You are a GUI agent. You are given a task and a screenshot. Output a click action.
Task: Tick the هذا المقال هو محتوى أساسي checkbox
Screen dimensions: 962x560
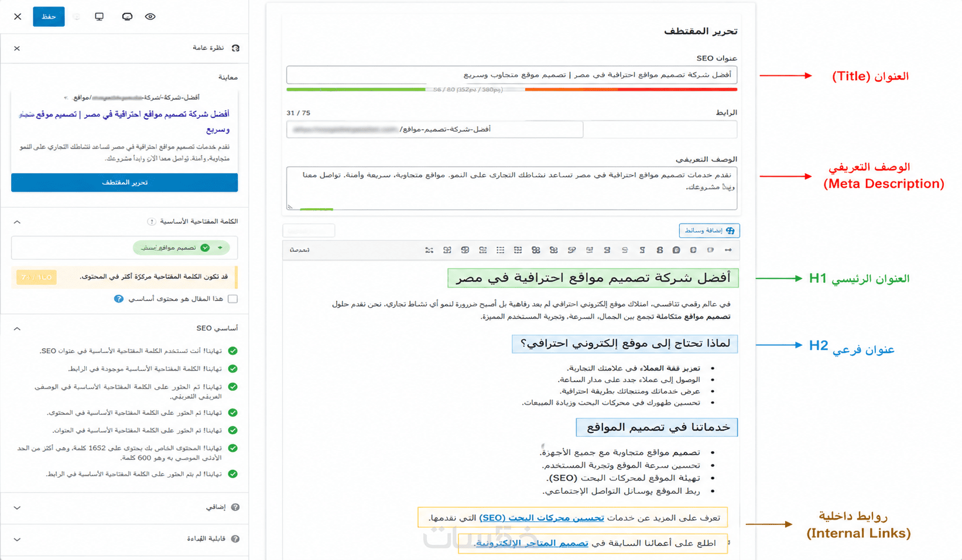[233, 299]
